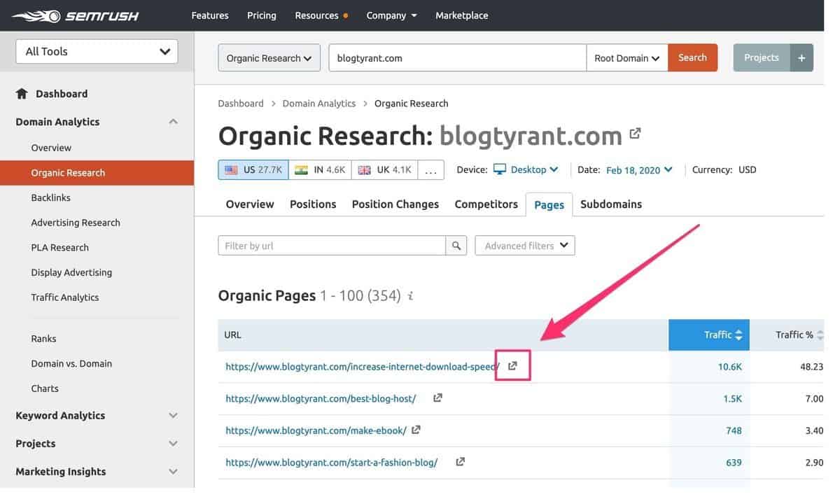
Task: Open Domain vs. Domain in the sidebar
Action: 71,364
